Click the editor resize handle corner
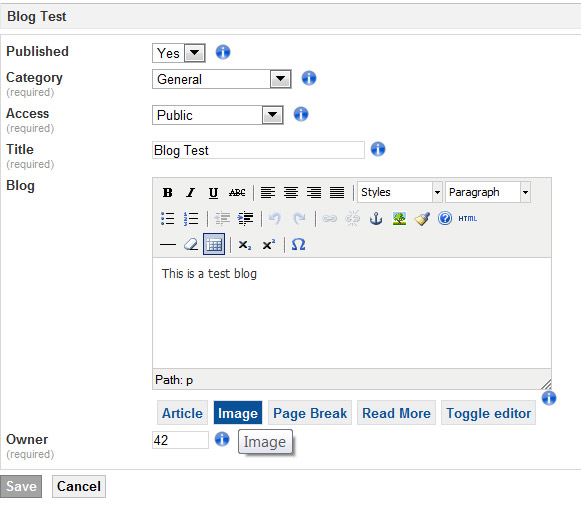581x512 pixels. click(x=546, y=384)
